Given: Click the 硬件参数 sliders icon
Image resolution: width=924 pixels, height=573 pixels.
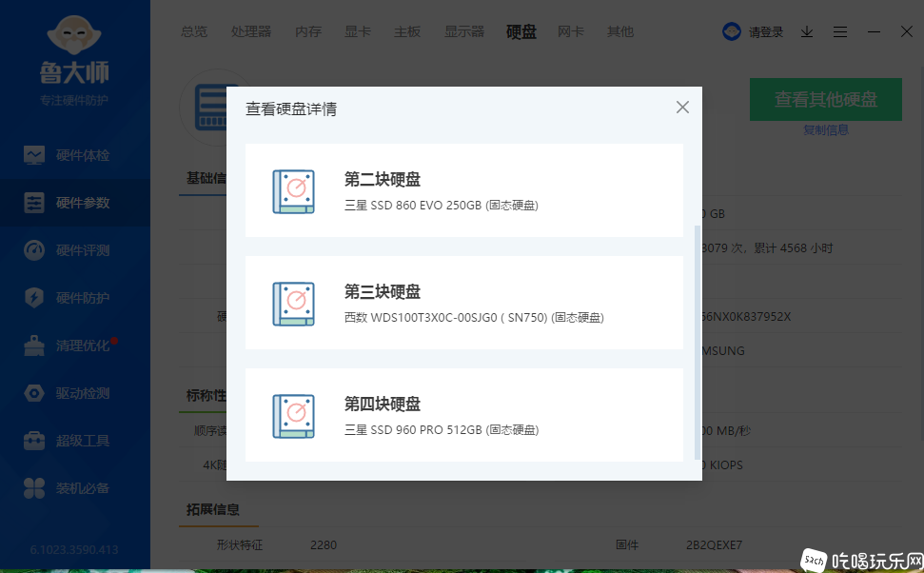Looking at the screenshot, I should point(34,203).
